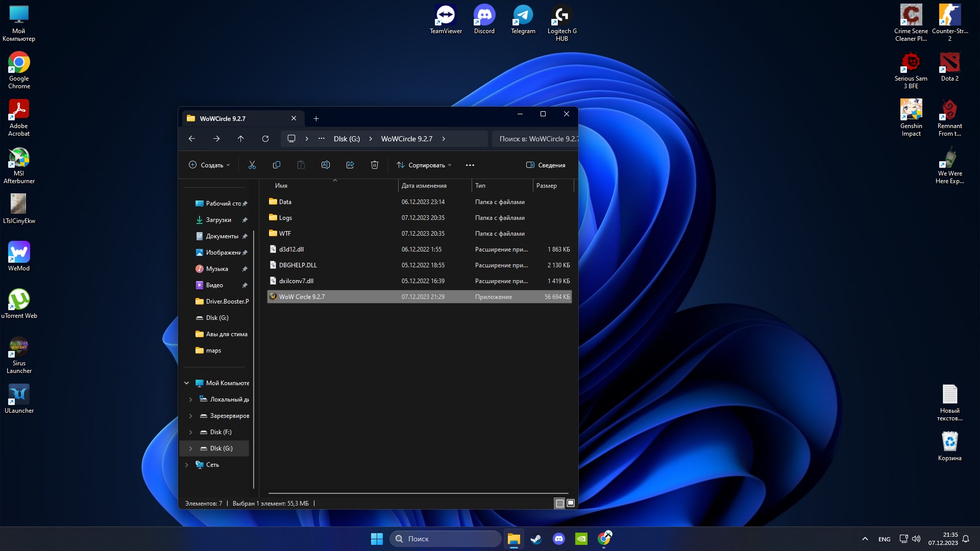Add a new Explorer tab
The height and width of the screenshot is (551, 980).
click(316, 118)
